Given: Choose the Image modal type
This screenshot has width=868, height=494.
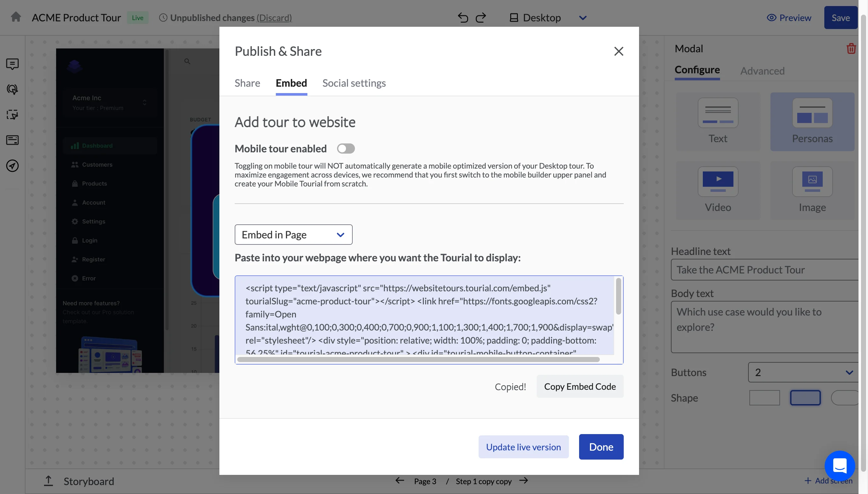Looking at the screenshot, I should coord(812,190).
